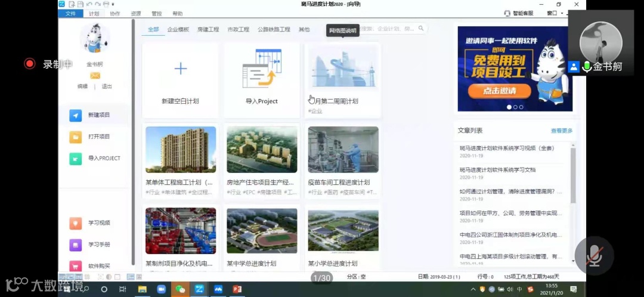
Task: Click the 新建项目 sidebar item
Action: [93, 115]
